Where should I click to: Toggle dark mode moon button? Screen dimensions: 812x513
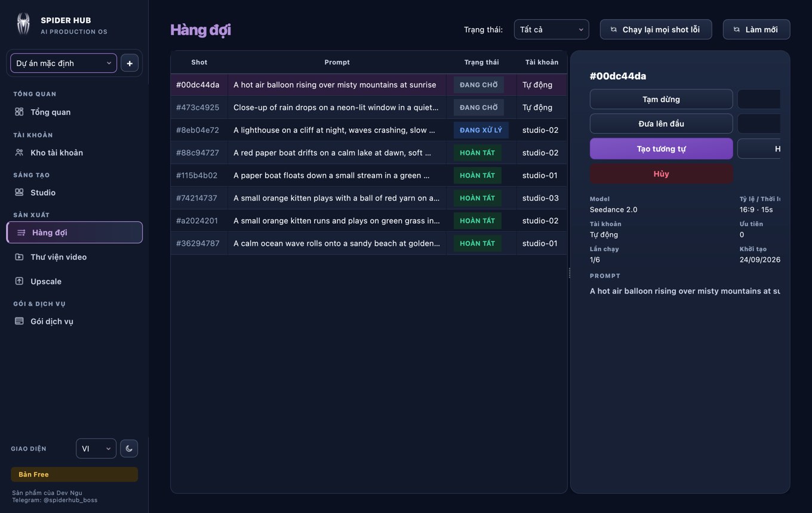coord(129,449)
